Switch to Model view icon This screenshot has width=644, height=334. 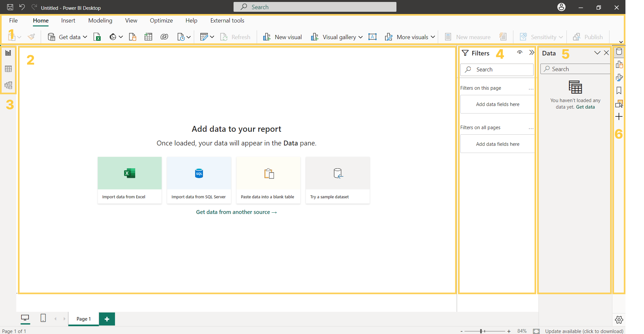pyautogui.click(x=8, y=85)
